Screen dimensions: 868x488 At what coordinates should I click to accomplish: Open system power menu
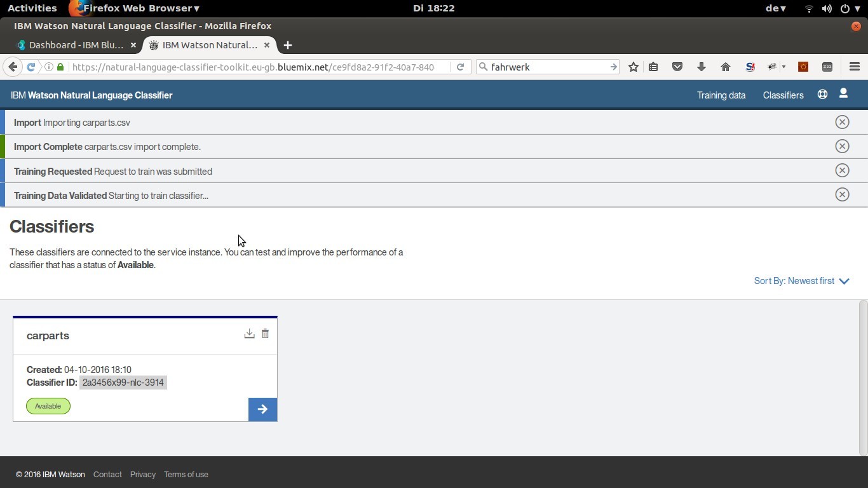click(850, 8)
